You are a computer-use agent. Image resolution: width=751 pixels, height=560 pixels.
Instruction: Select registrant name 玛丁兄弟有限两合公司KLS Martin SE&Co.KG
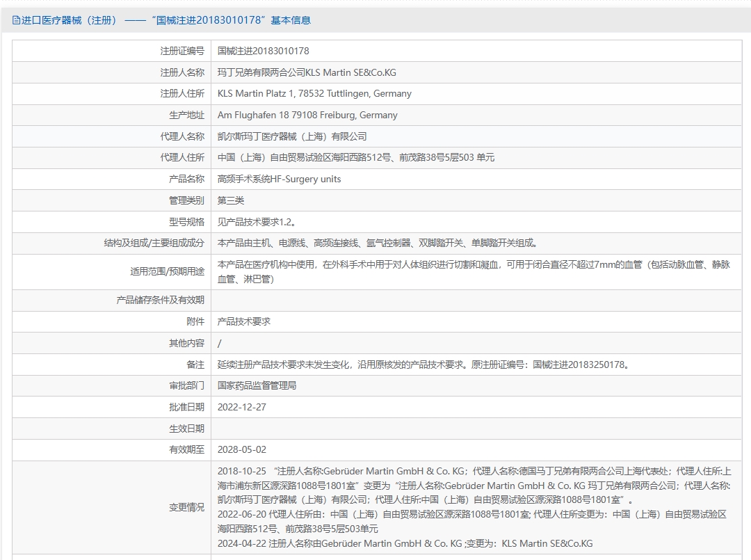pos(307,72)
